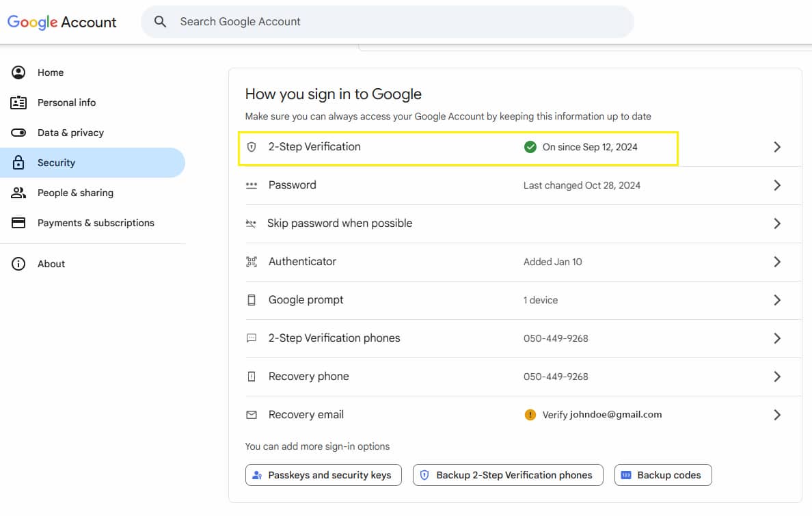
Task: Click the Google Account logo
Action: [62, 22]
